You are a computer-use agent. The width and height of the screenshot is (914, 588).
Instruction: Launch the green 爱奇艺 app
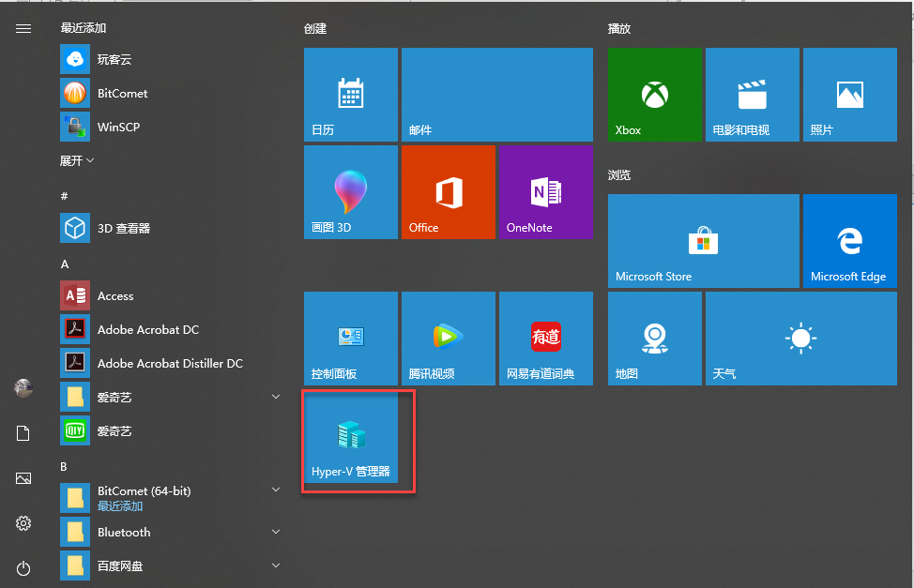tap(172, 430)
